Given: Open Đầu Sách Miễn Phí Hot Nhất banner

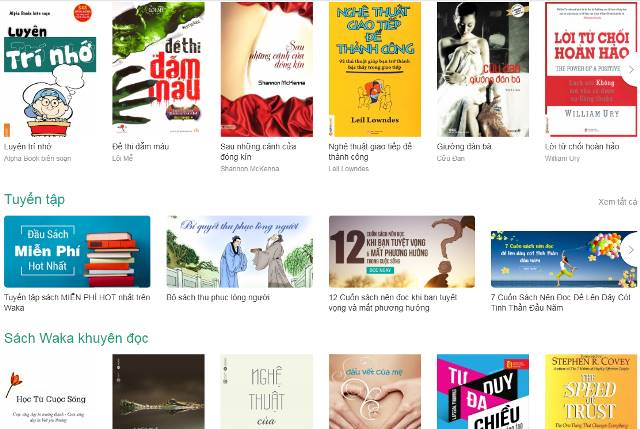Looking at the screenshot, I should click(77, 251).
